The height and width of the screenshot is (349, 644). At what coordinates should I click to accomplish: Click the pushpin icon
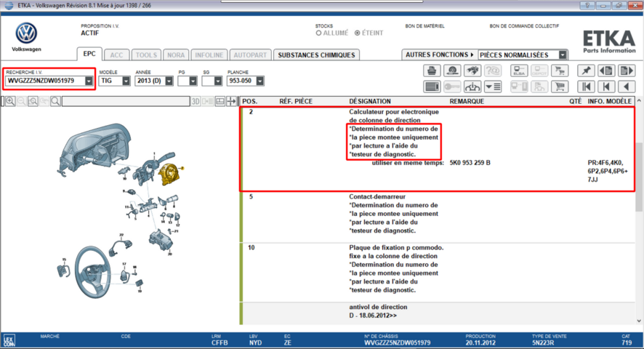coord(586,71)
